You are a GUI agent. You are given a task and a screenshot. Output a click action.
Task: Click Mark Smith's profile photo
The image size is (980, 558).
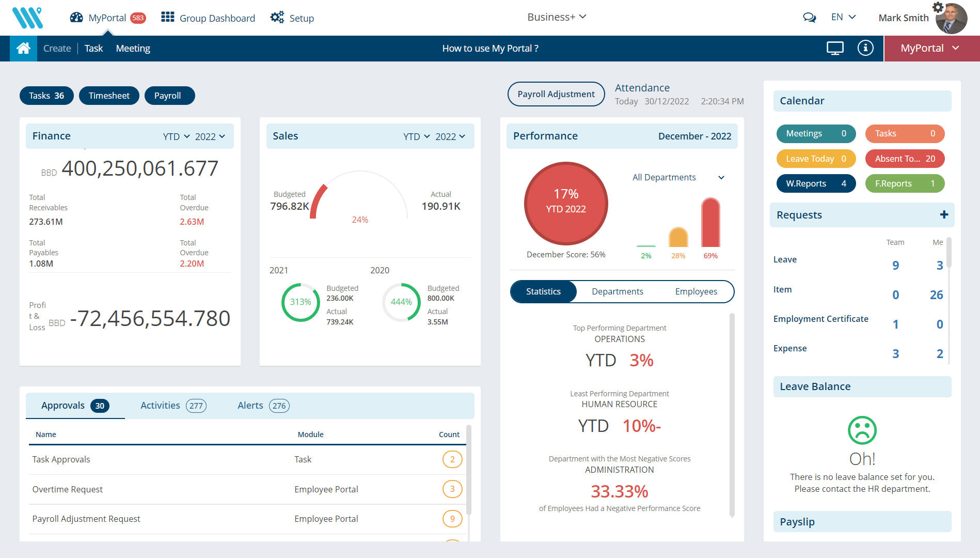point(951,20)
